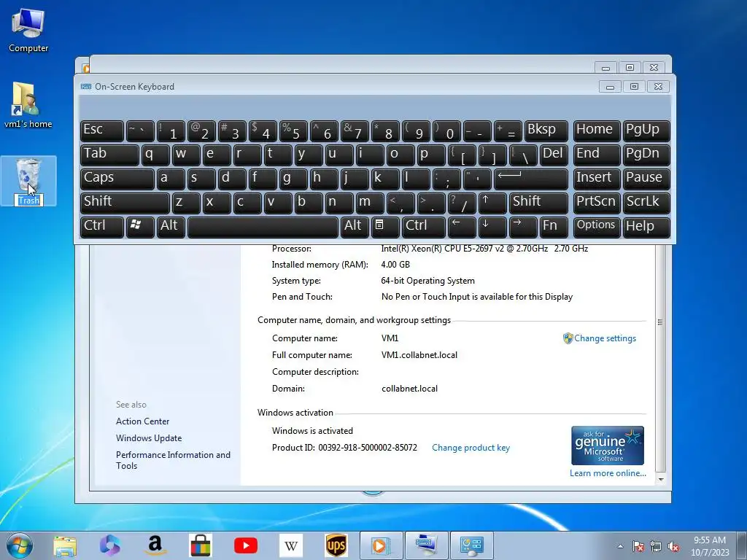This screenshot has width=747, height=560.
Task: Click the PgDn key on keyboard
Action: pyautogui.click(x=646, y=155)
